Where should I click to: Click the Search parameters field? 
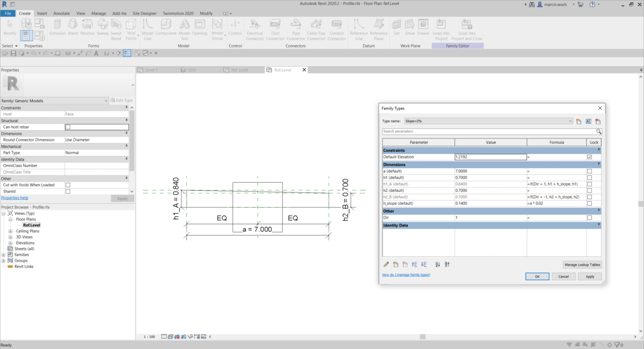coord(488,131)
